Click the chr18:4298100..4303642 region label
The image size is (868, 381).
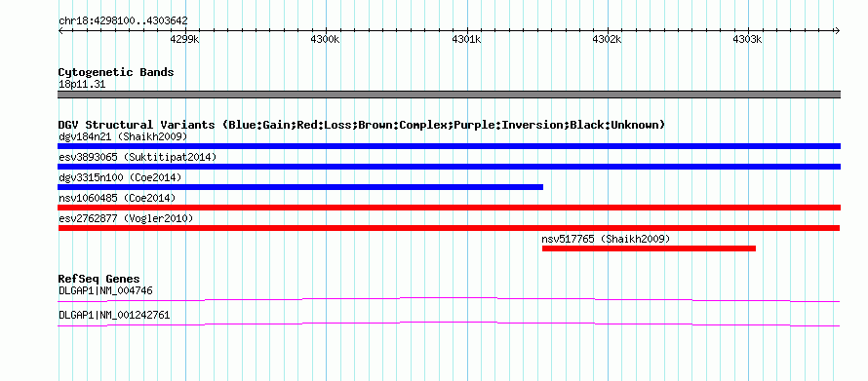123,21
